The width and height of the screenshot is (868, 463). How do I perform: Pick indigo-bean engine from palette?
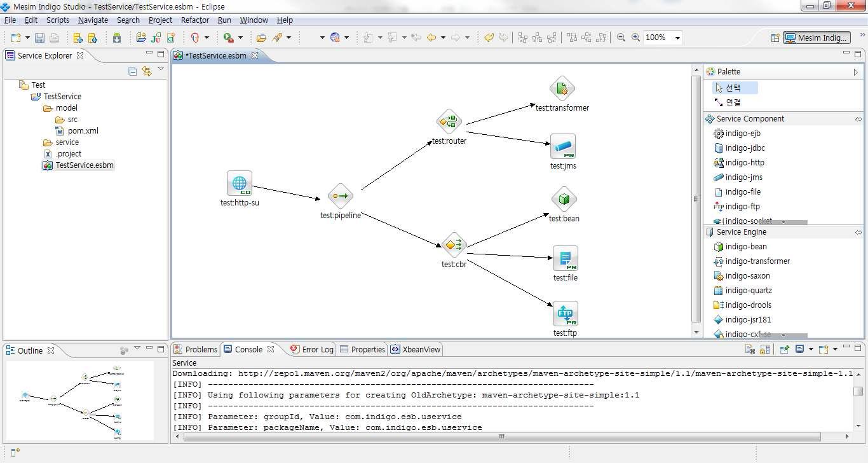click(740, 247)
